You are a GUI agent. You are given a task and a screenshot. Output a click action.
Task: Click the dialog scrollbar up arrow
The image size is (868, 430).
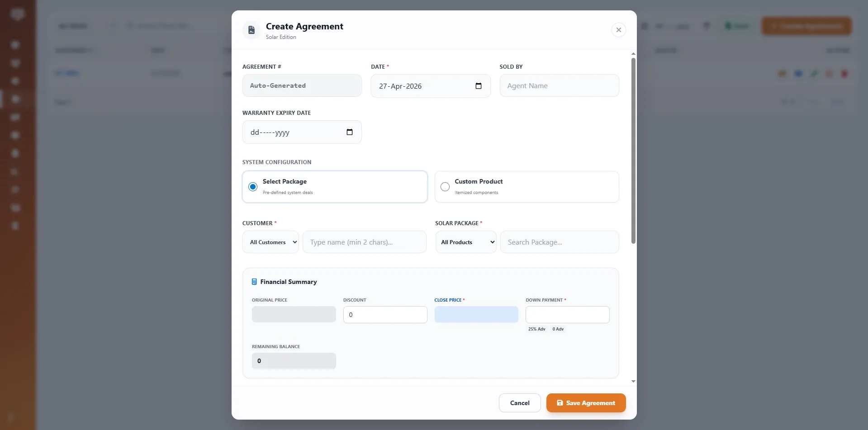633,54
